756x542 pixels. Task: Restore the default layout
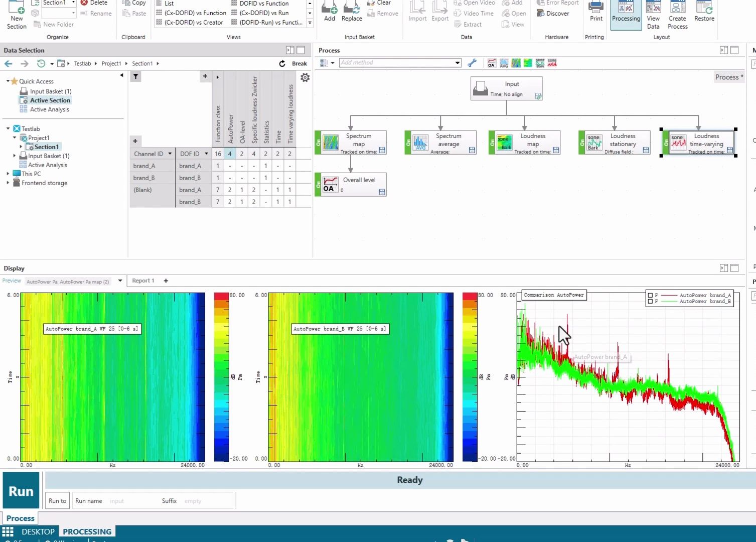704,12
